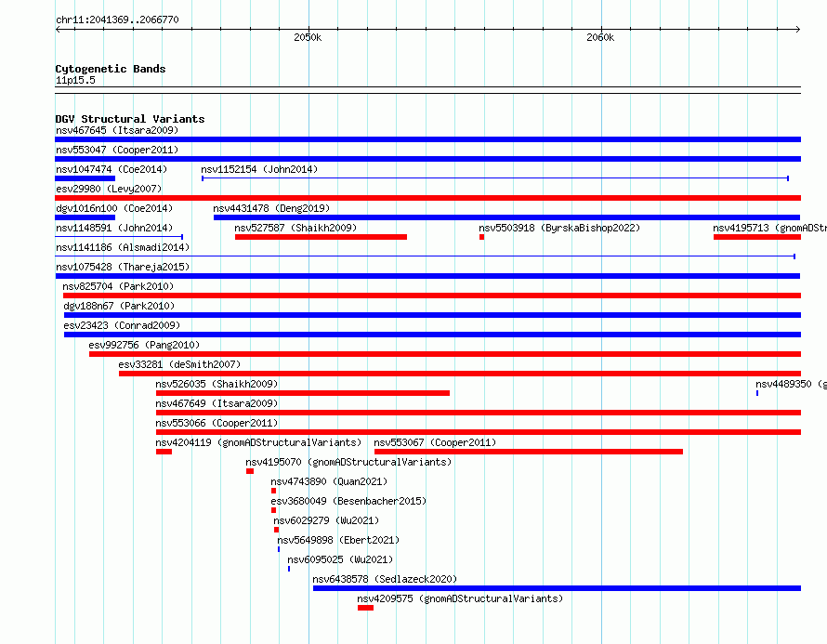Select nsv5503918 (ByrskaBishop2022) label

(559, 228)
